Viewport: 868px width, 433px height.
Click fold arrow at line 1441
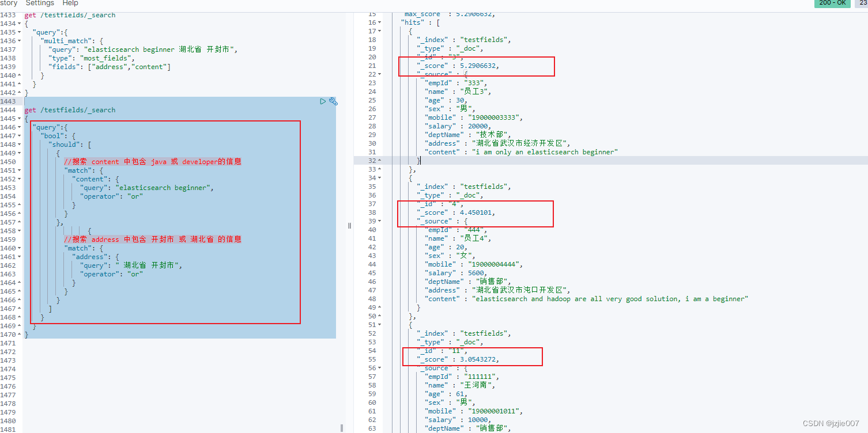(20, 84)
